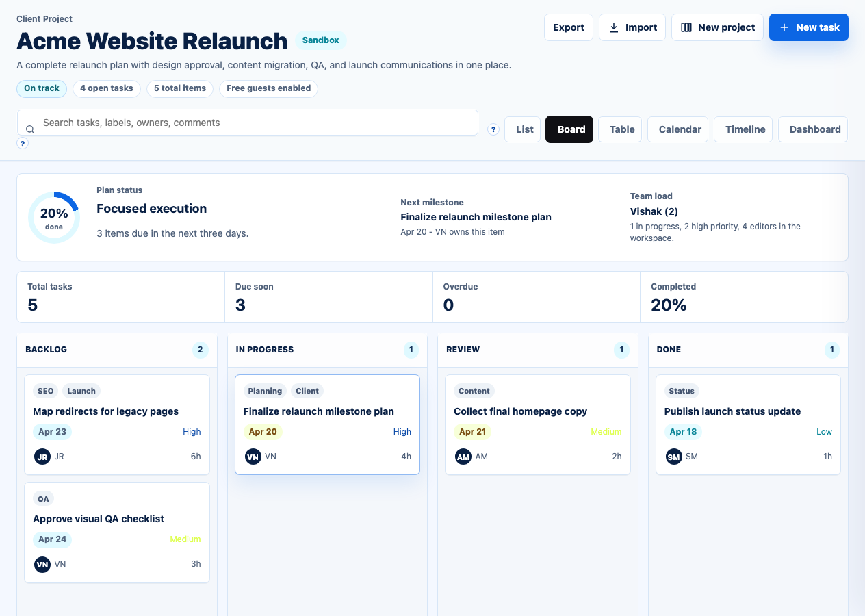Click the On track status pill

click(42, 88)
